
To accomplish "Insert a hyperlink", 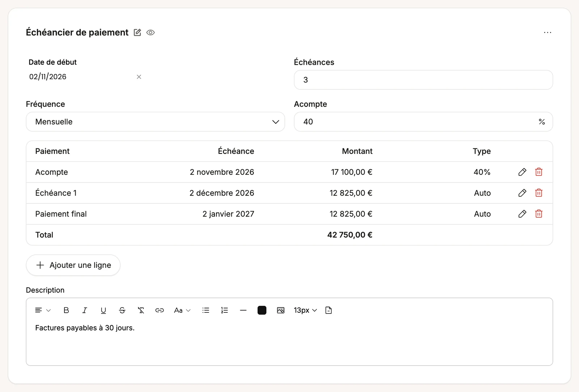I will [160, 310].
